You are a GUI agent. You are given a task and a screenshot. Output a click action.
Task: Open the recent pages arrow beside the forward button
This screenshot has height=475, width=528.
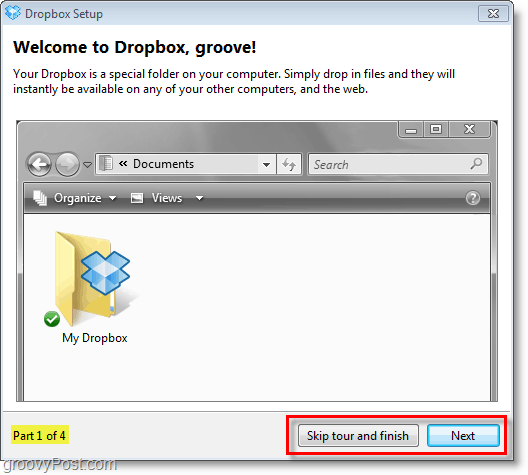coord(87,165)
